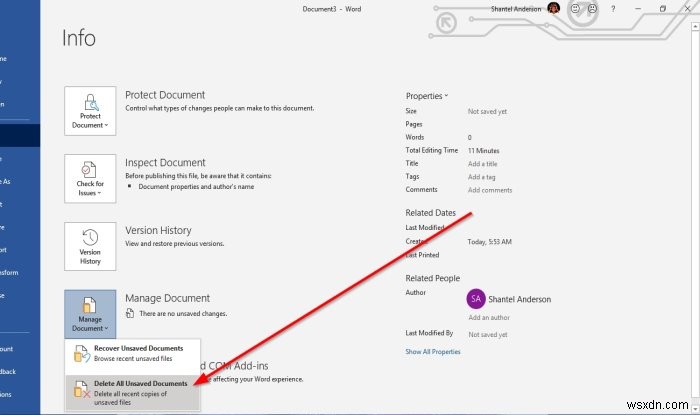Open Account in the sidebar
The image size is (700, 415).
coord(18,349)
